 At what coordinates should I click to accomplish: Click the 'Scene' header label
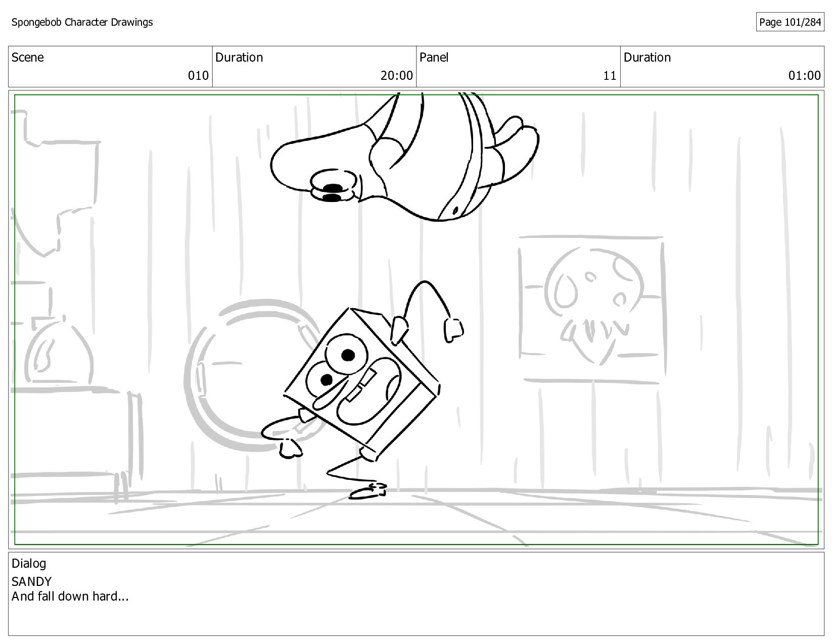click(x=27, y=58)
